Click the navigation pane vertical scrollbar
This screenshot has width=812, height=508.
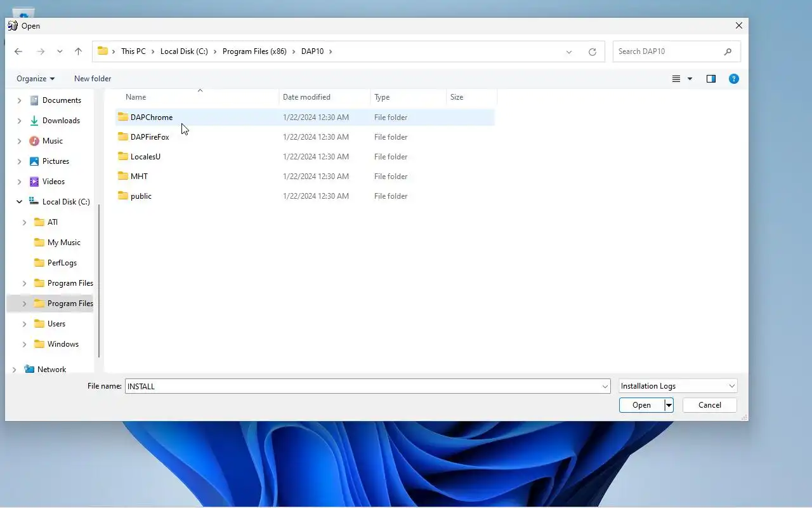pyautogui.click(x=99, y=279)
